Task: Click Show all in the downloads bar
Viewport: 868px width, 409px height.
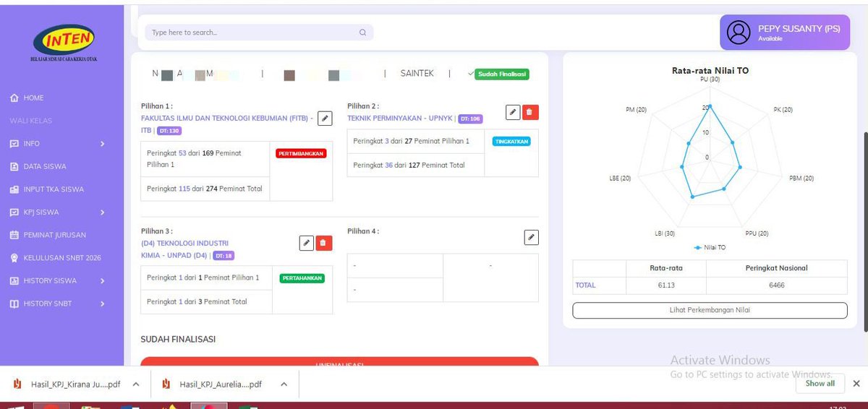Action: 820,384
